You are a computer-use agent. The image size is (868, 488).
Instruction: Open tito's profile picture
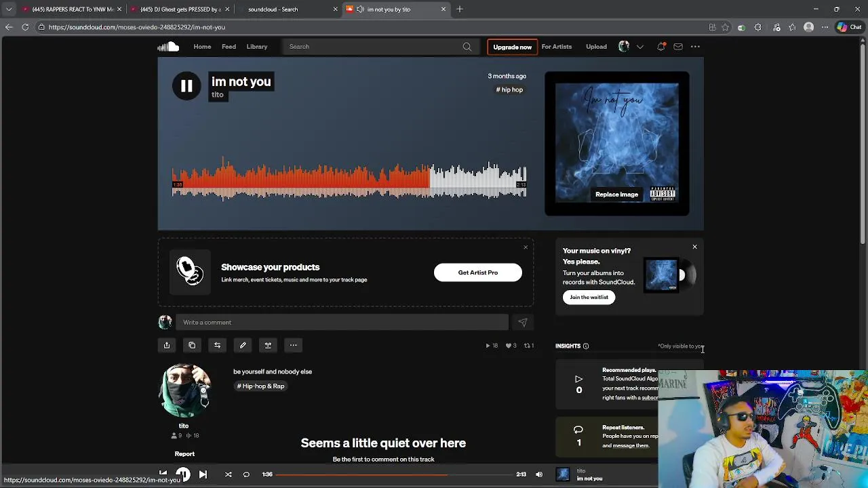pyautogui.click(x=184, y=391)
